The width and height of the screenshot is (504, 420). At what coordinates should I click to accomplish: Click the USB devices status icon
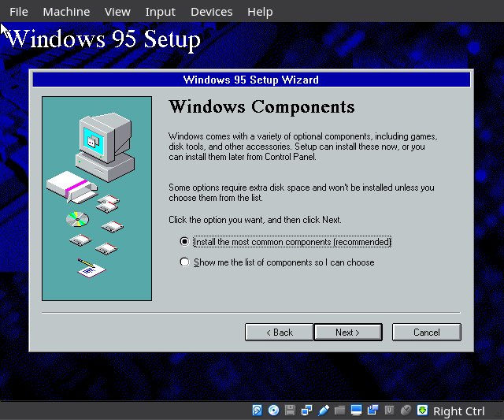coord(324,411)
